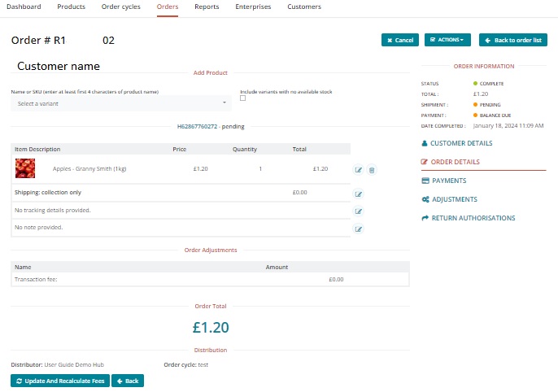Click edit icon for Apples line item

(x=359, y=170)
